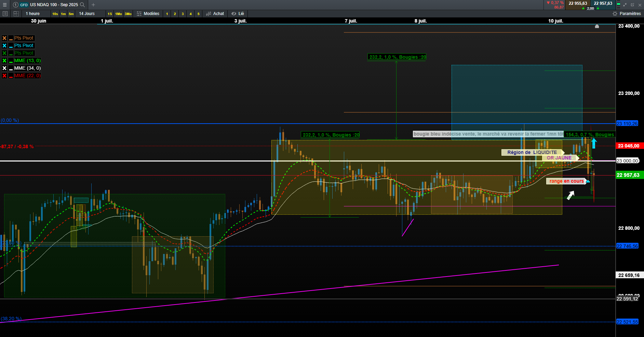The height and width of the screenshot is (337, 644).
Task: Select the Région de LIQUIDITE annotation
Action: coord(532,153)
